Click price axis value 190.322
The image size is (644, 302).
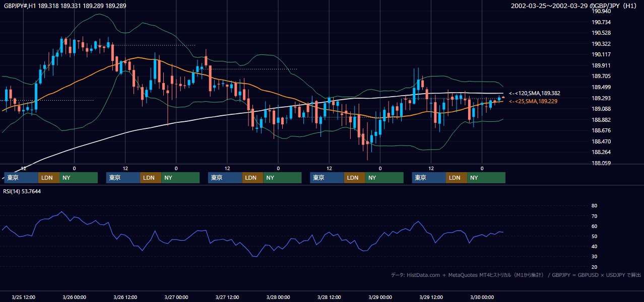pos(601,44)
